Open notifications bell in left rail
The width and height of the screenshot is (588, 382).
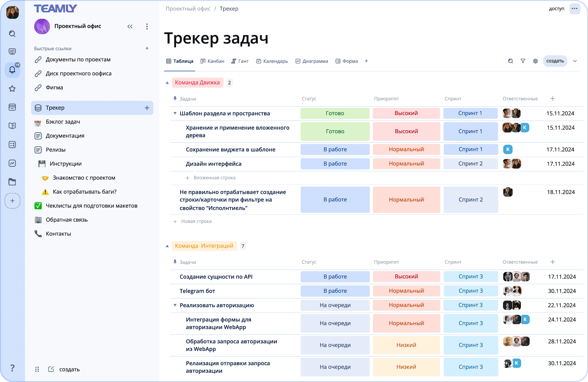pos(12,70)
